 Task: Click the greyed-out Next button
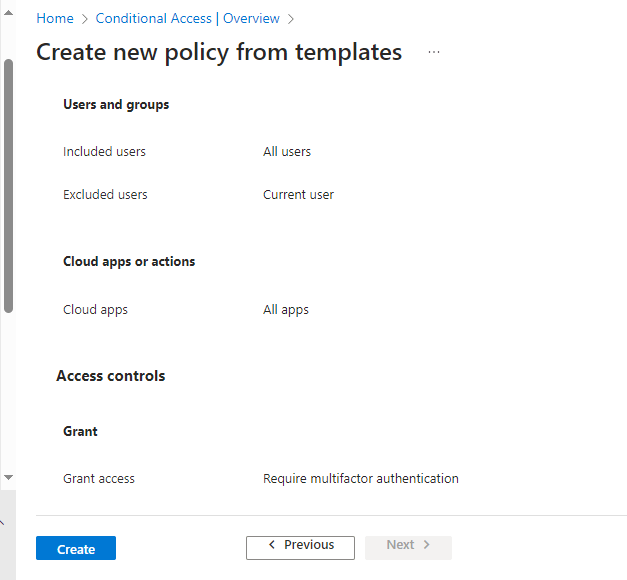pos(408,546)
